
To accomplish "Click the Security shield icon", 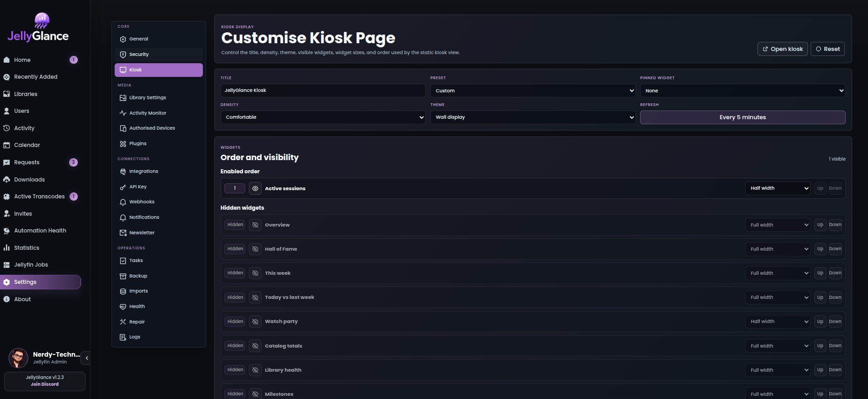I will 123,55.
